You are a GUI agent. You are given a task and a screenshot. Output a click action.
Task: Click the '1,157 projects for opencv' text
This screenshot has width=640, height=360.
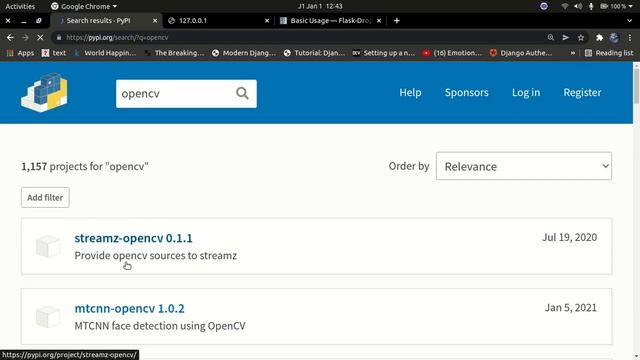[85, 167]
